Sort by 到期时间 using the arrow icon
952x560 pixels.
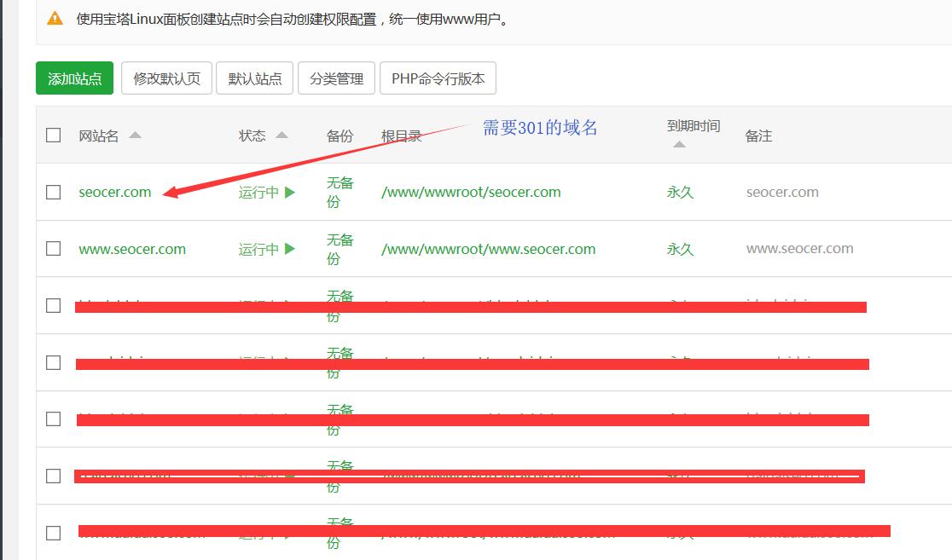[679, 145]
